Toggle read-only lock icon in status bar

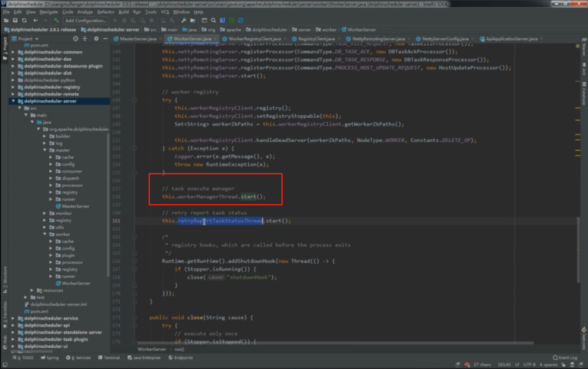563,365
